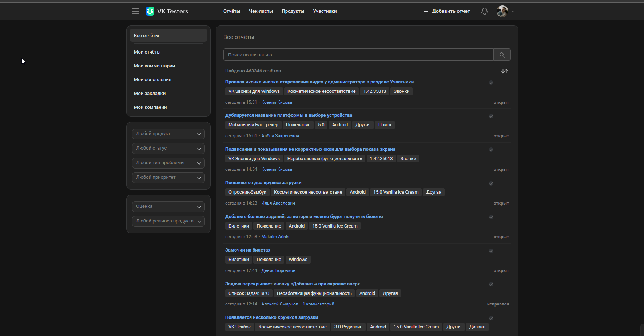Click the 'Поиск' tag on second report
This screenshot has height=336, width=644.
click(385, 125)
